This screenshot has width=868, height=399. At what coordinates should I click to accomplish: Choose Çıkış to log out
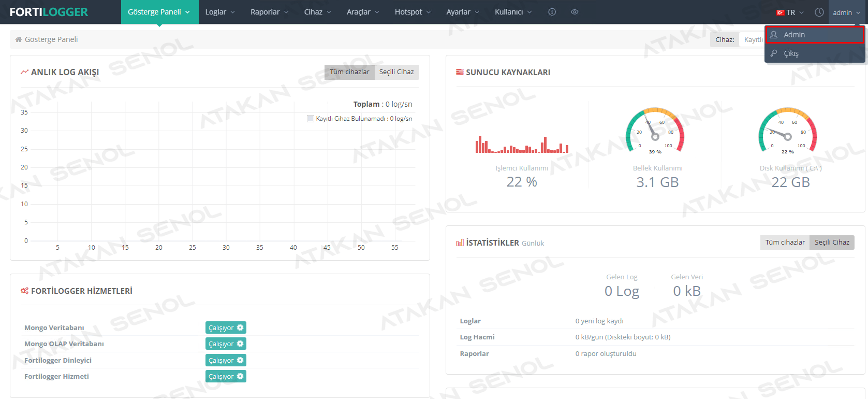click(x=815, y=53)
